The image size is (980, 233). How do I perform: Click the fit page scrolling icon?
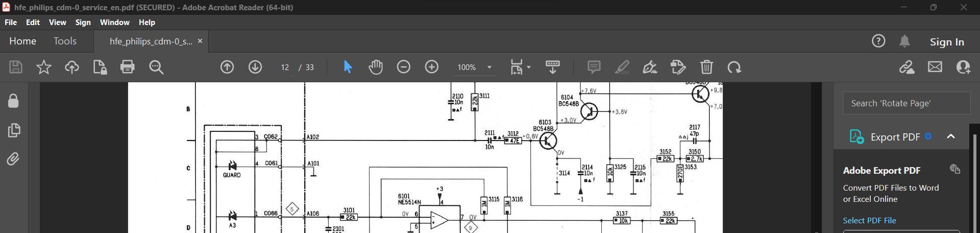tap(517, 67)
